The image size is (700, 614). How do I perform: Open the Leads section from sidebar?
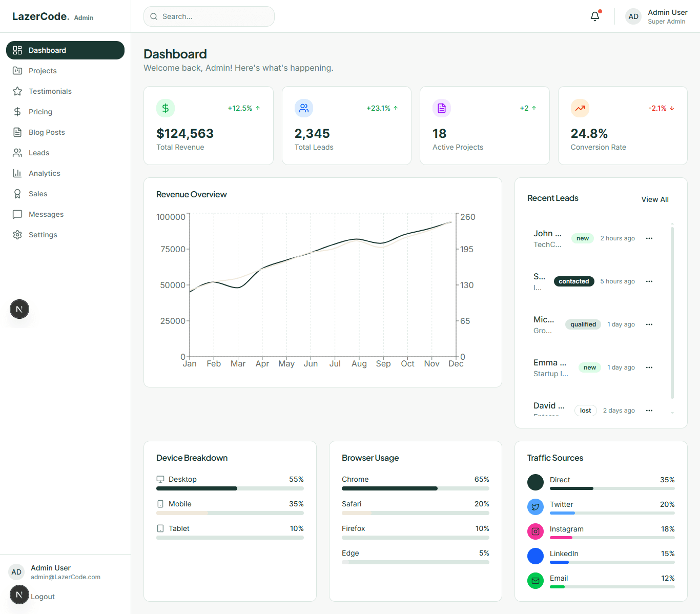click(x=38, y=152)
